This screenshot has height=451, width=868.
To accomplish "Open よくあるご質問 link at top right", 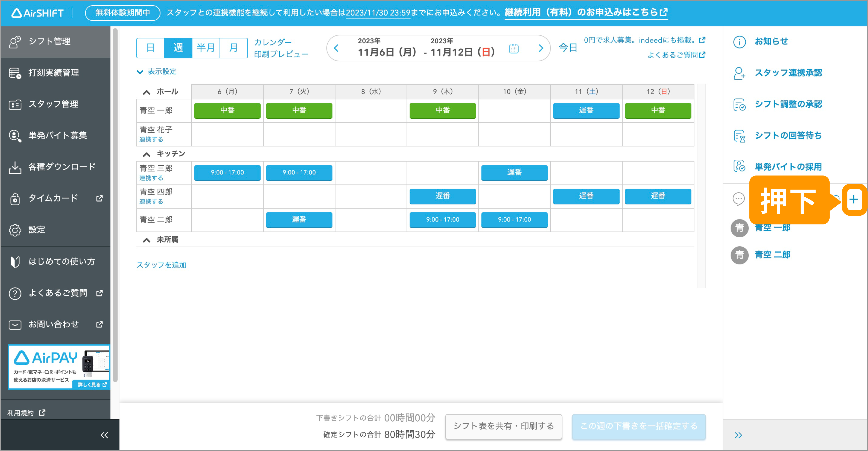I will [676, 55].
